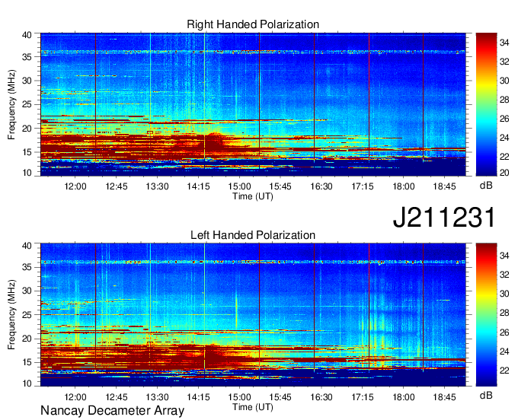The height and width of the screenshot is (420, 518).
Task: Click 26 dB tick on Left Handed color bar
Action: click(504, 332)
